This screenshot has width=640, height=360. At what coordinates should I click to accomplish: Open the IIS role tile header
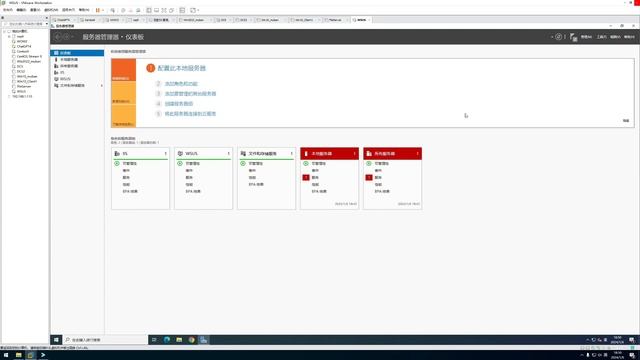pos(140,153)
